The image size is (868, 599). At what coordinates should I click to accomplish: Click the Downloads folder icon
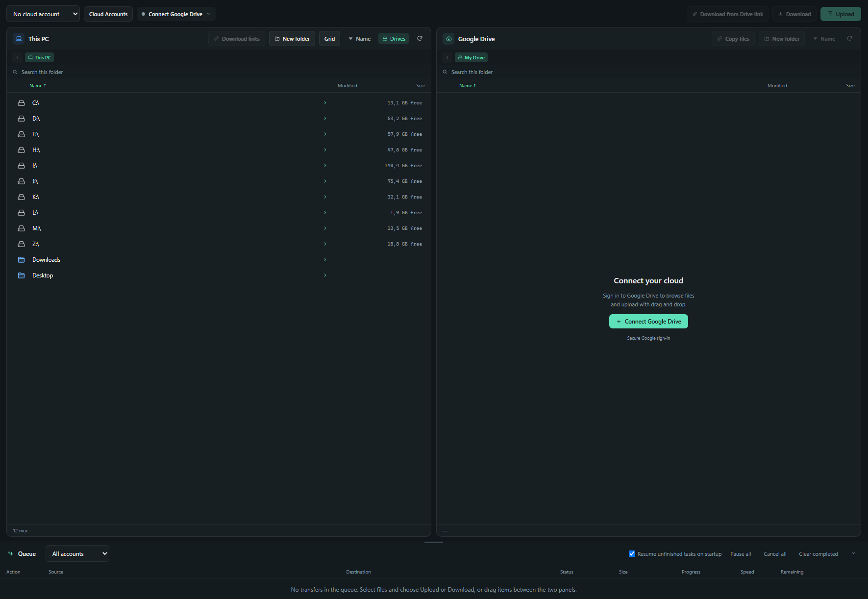(x=21, y=260)
